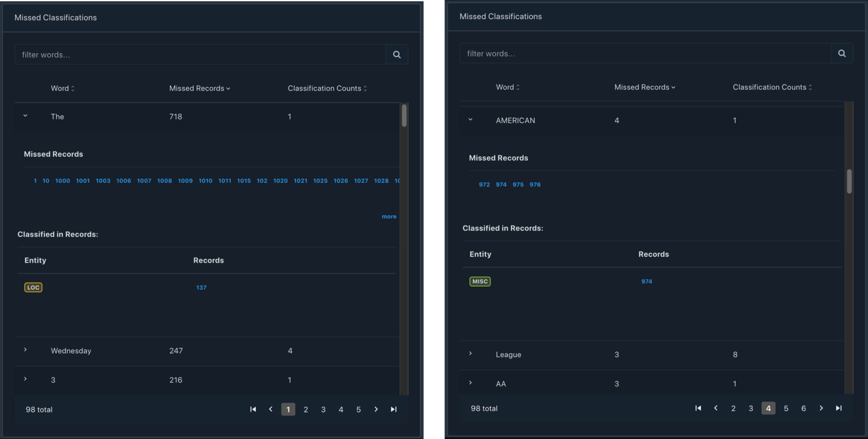
Task: Select page 1 in left pagination
Action: click(288, 409)
